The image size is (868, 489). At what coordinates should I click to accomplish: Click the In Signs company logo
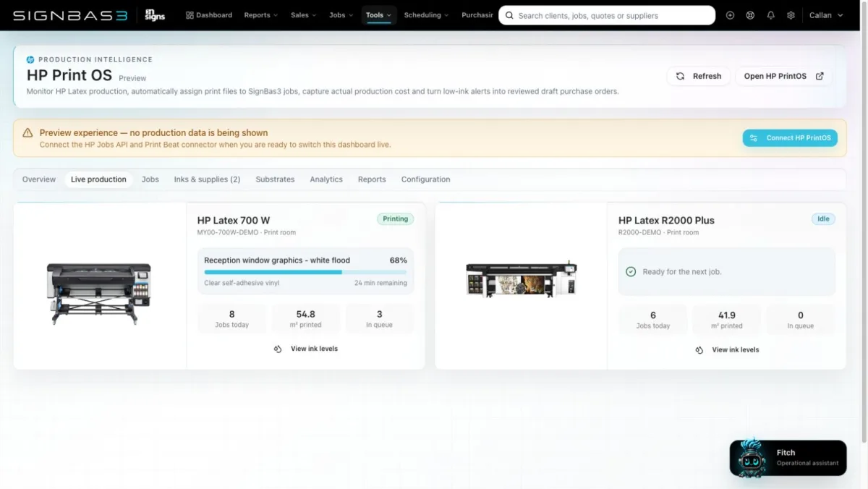(x=155, y=15)
